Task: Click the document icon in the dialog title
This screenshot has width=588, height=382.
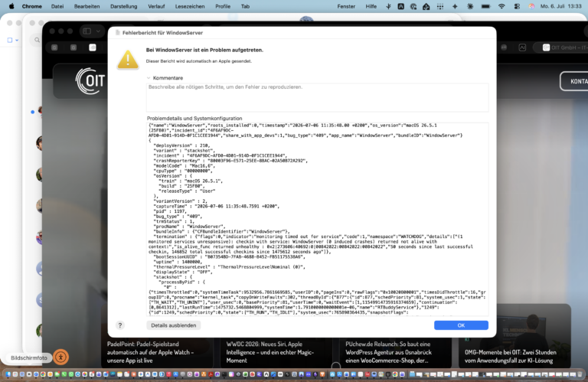Action: (x=118, y=33)
